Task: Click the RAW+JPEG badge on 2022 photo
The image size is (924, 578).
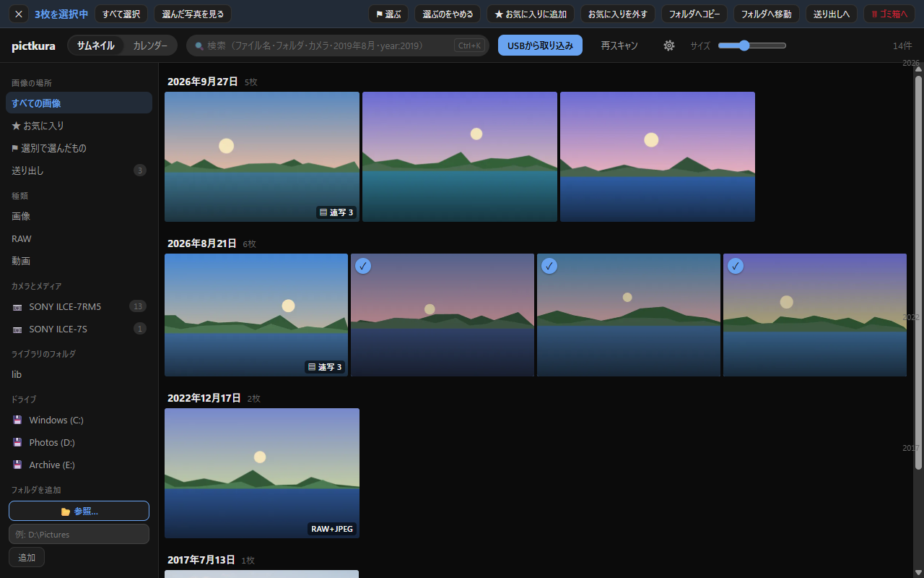Action: [x=332, y=529]
